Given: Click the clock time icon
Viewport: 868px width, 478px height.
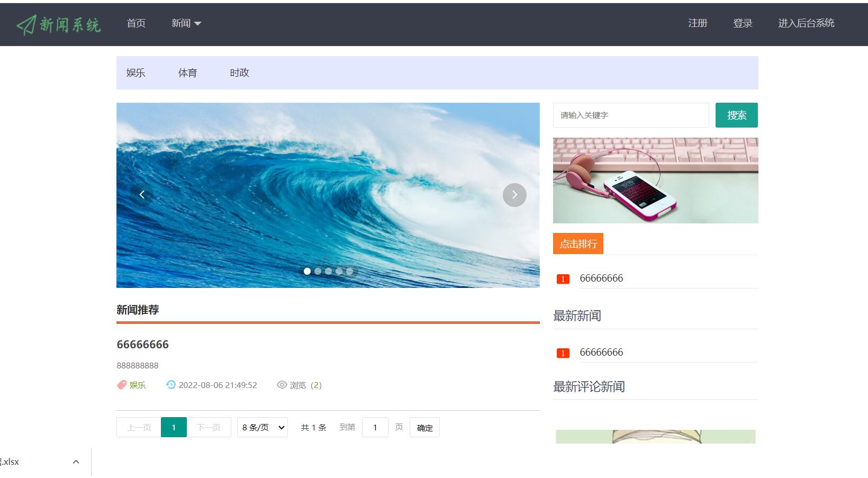Looking at the screenshot, I should click(x=170, y=385).
